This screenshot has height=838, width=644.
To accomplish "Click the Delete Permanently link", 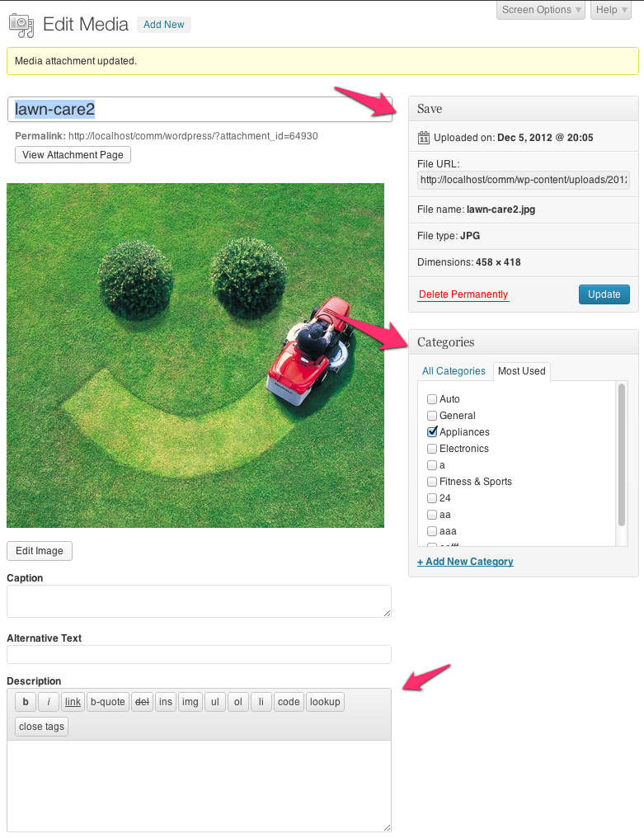I will [463, 294].
